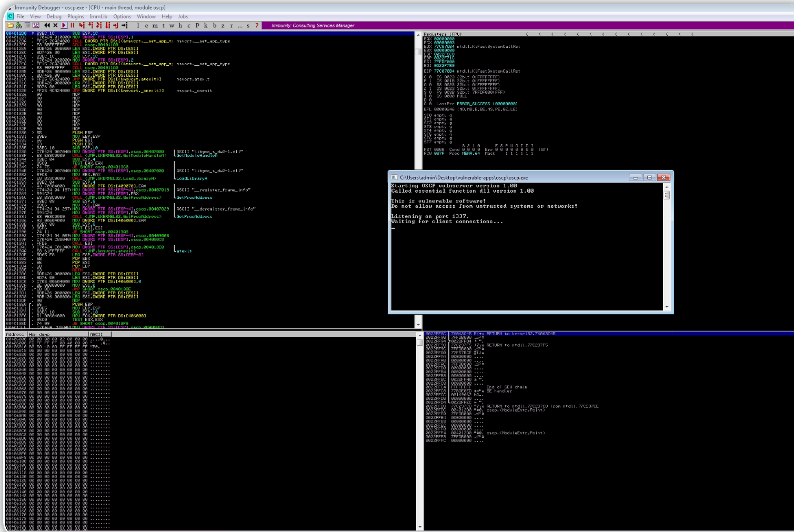Click the Trace into toolbar icon
Screen dimensions: 794x532
(x=99, y=25)
